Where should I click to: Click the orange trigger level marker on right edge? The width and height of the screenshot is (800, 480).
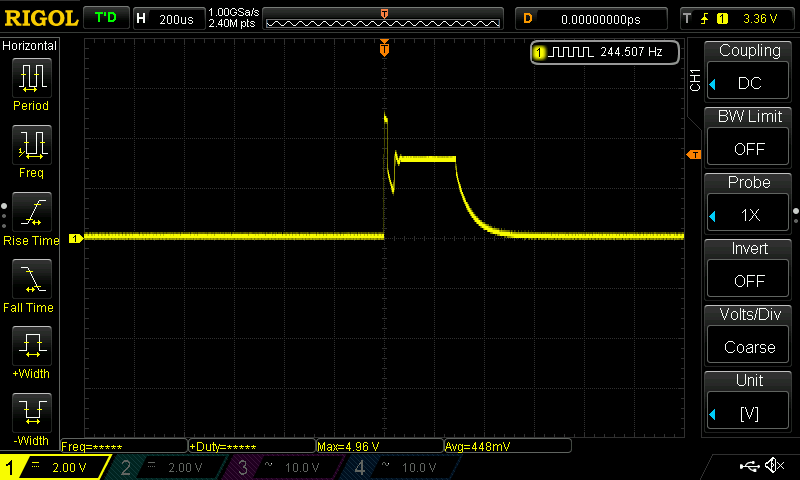click(694, 154)
